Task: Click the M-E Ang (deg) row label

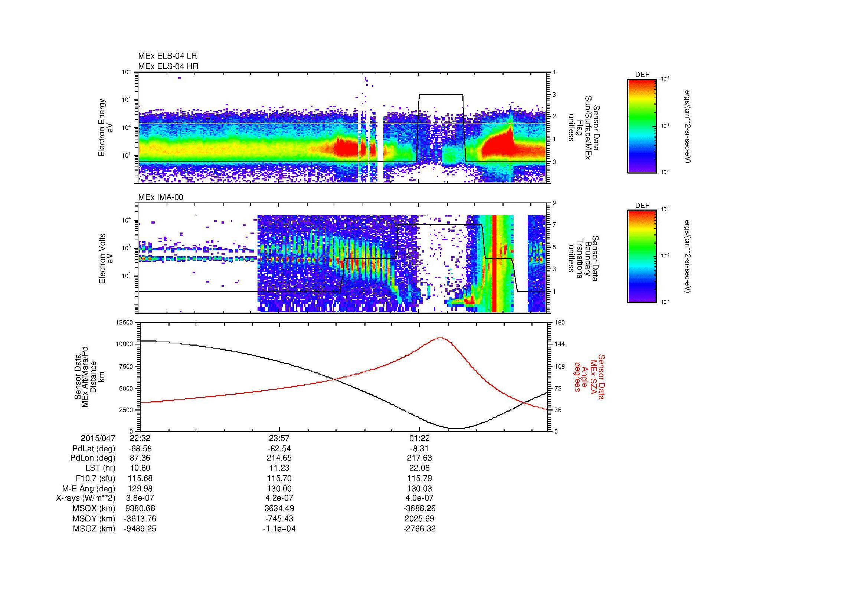Action: pyautogui.click(x=88, y=488)
